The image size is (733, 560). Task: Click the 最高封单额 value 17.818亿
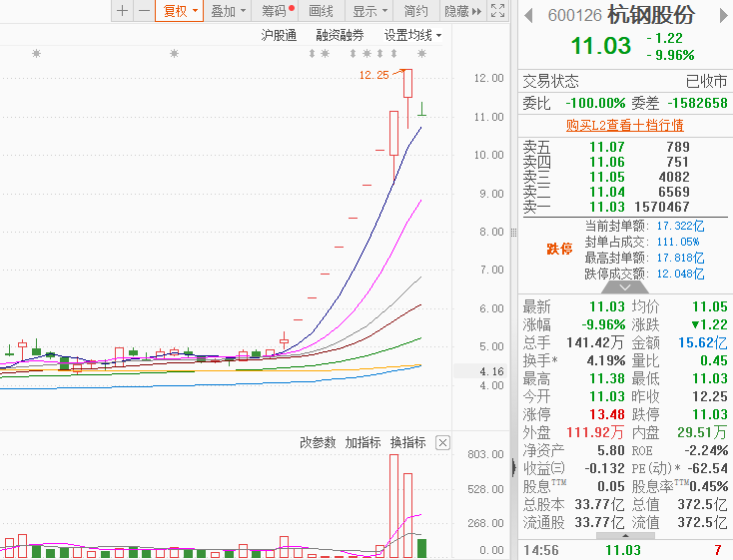pos(680,258)
